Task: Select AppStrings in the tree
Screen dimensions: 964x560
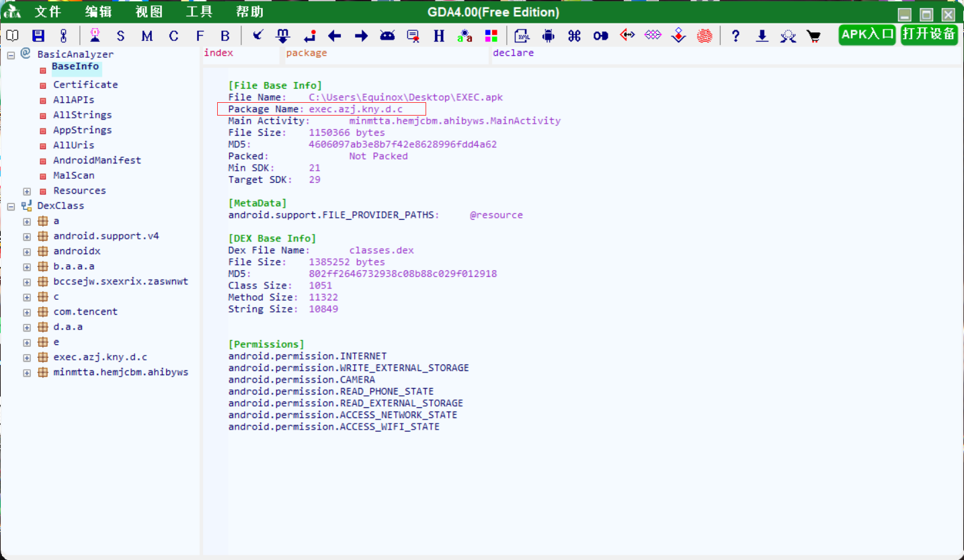Action: (83, 130)
